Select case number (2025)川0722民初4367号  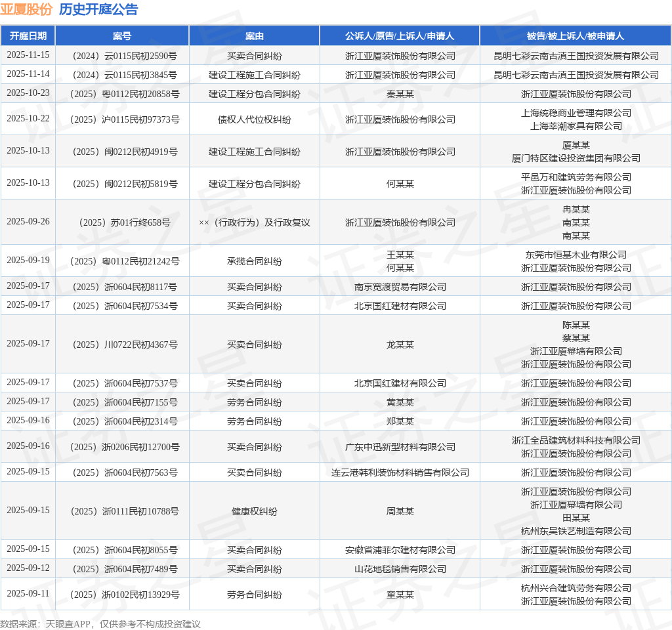pos(125,344)
